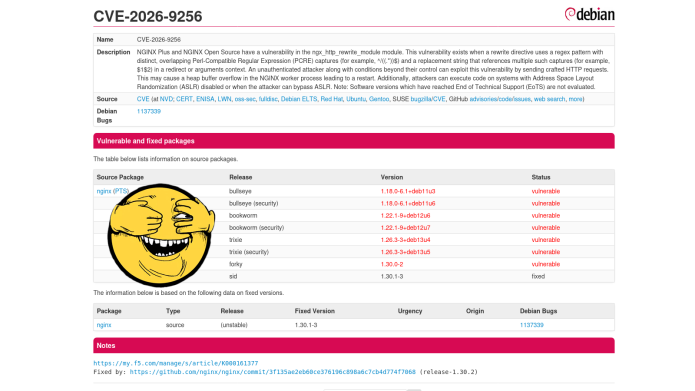Open the Gentoo link
The image size is (695, 391).
[x=379, y=99]
